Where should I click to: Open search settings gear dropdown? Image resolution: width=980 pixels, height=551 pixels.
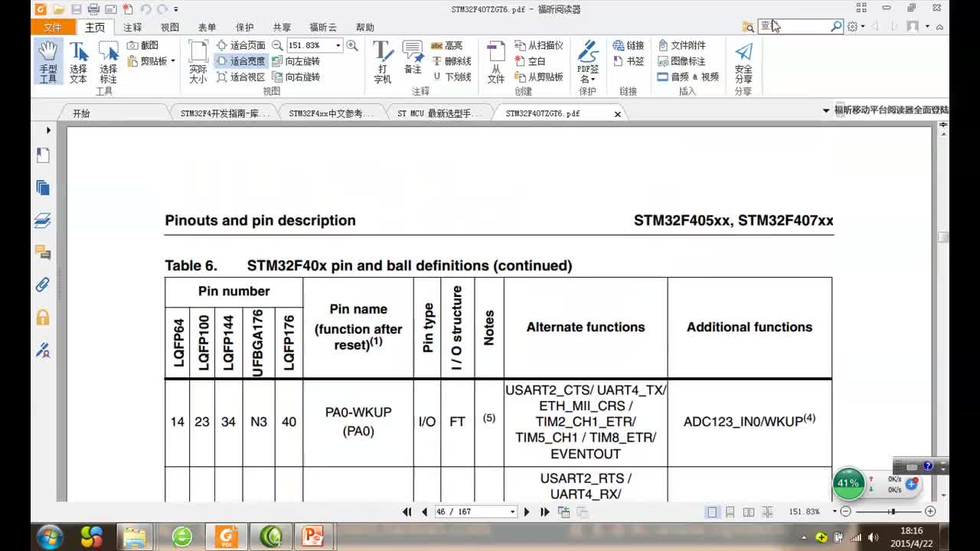click(x=857, y=26)
